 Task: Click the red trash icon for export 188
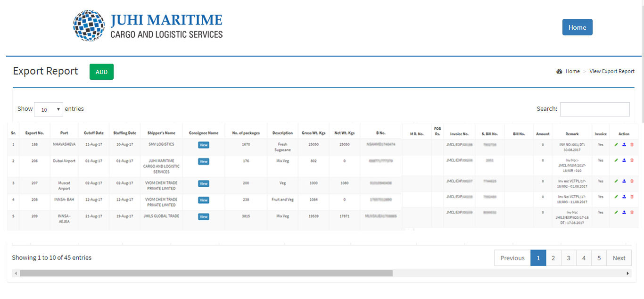[632, 145]
